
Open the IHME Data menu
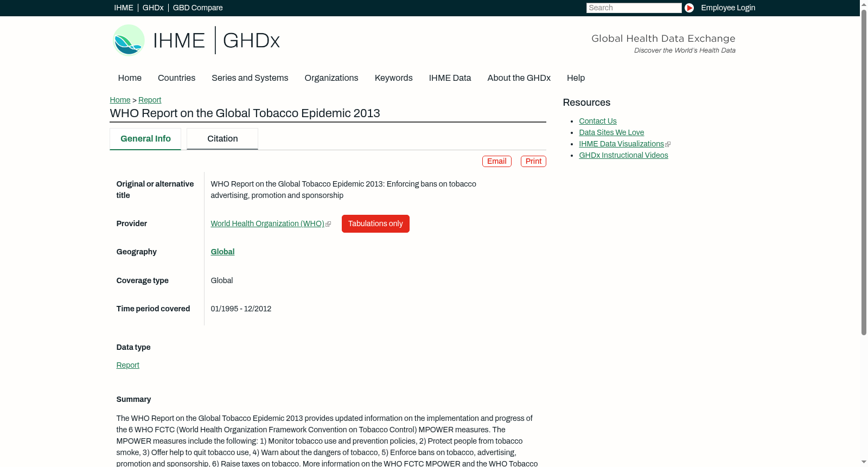[x=450, y=78]
